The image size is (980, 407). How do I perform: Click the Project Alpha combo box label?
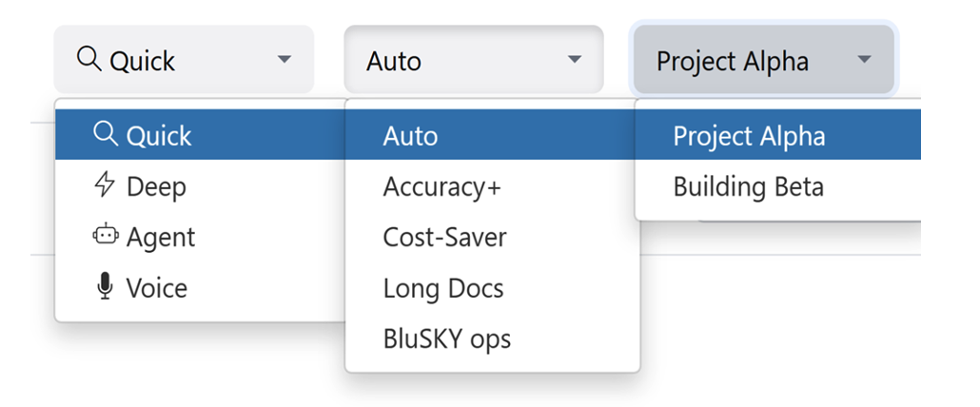click(733, 61)
